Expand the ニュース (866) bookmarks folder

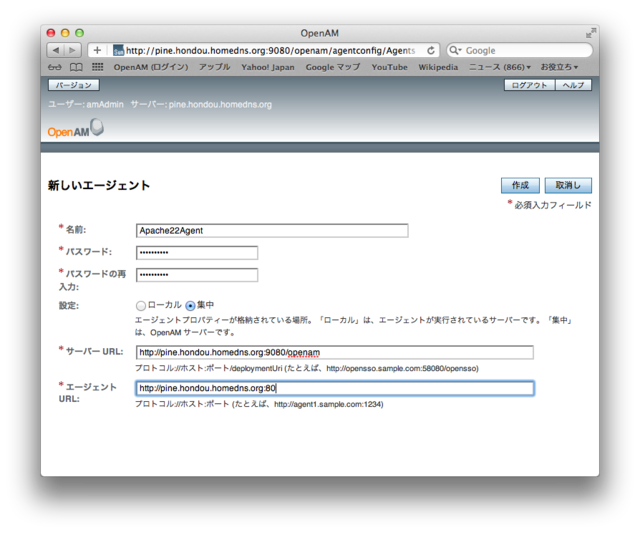pyautogui.click(x=499, y=67)
